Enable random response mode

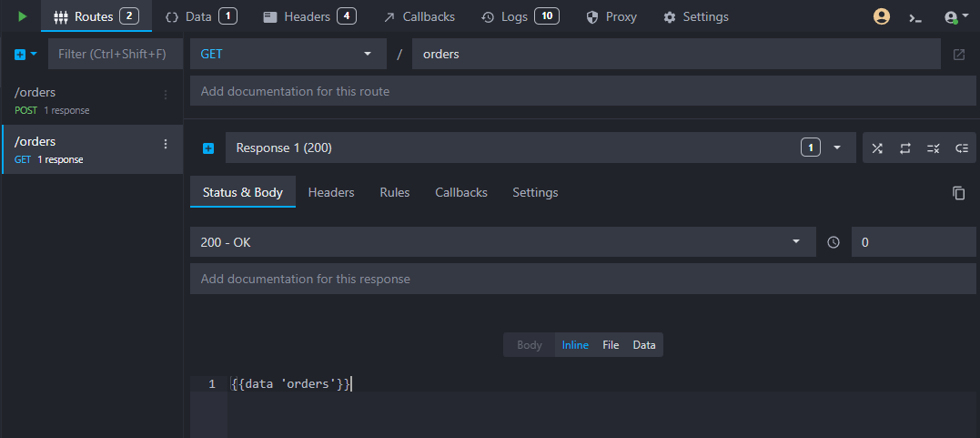pyautogui.click(x=877, y=148)
